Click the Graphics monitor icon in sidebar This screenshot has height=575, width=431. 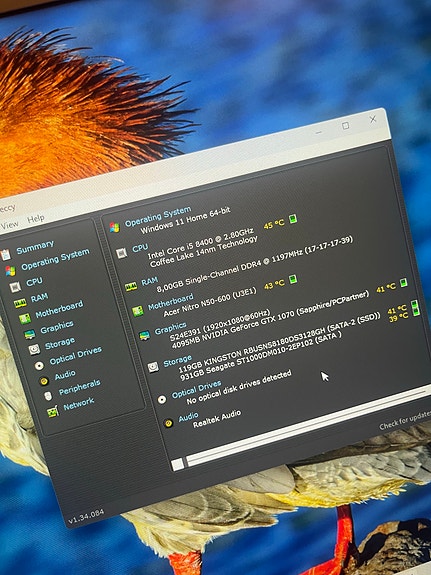pyautogui.click(x=30, y=334)
